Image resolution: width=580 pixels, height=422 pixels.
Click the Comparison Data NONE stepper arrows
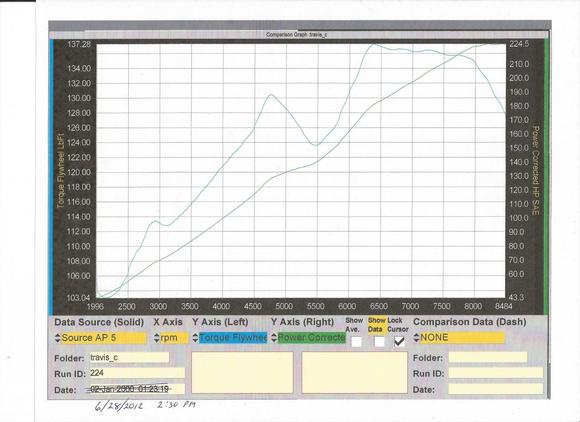point(416,338)
